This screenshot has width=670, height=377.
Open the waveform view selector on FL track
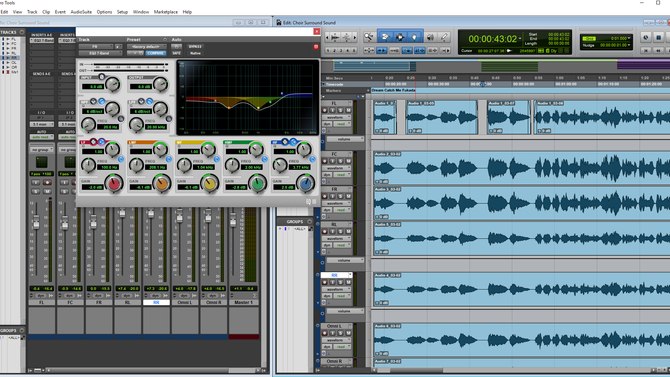pyautogui.click(x=337, y=117)
